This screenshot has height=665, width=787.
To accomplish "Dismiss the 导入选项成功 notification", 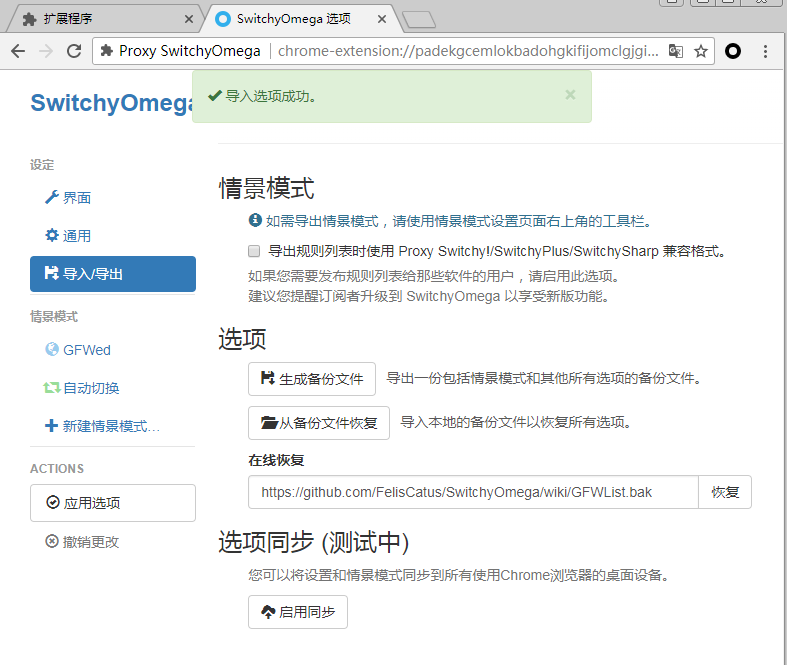I will click(570, 95).
